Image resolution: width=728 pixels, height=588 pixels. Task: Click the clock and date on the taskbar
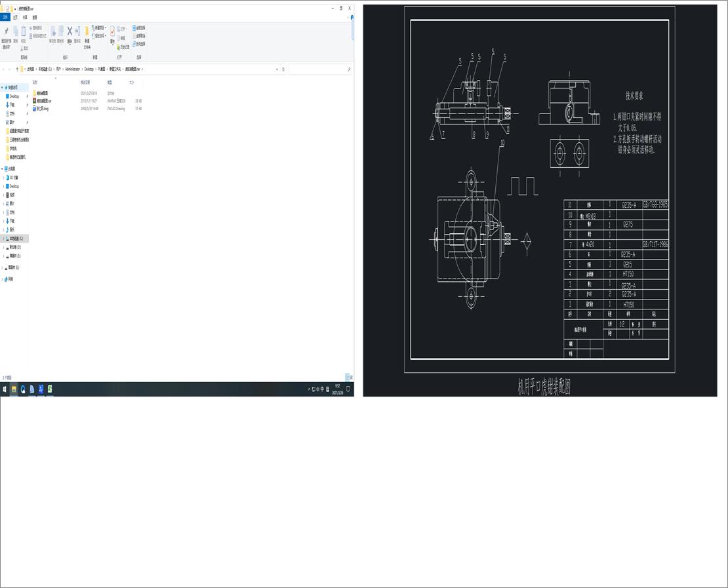pyautogui.click(x=338, y=389)
